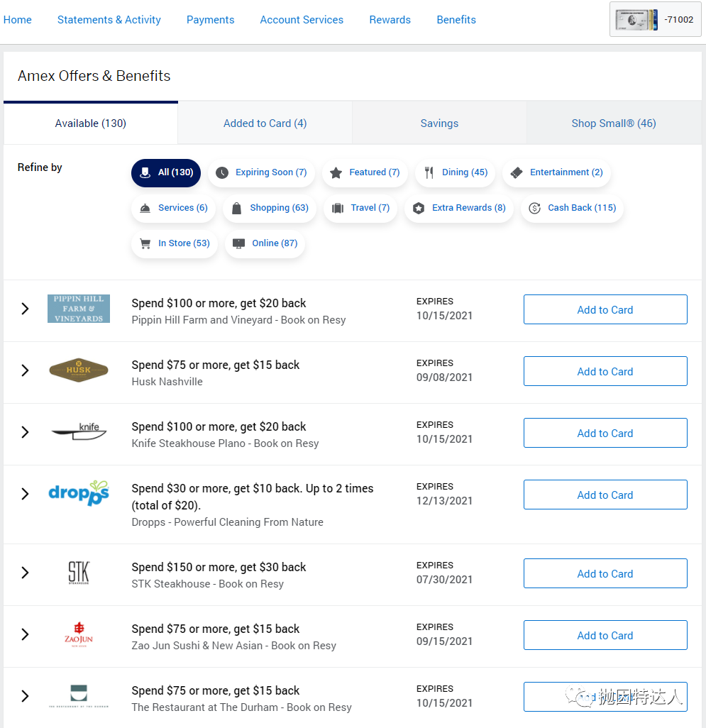Open the Rewards menu item
This screenshot has width=706, height=728.
390,20
